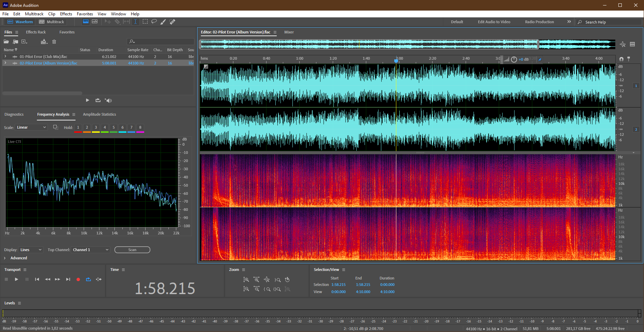Toggle Hold button 5 in Frequency Analysis
The width and height of the screenshot is (644, 332).
click(x=113, y=127)
